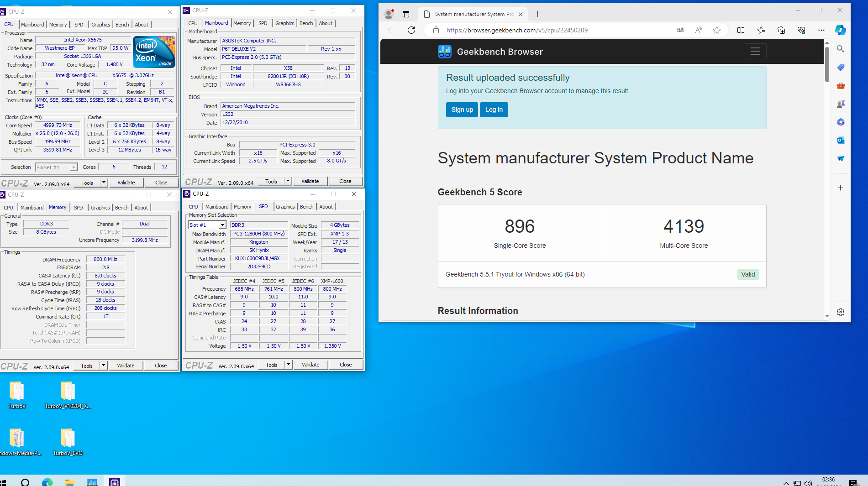Click the Geekbench Browser logo

point(490,52)
